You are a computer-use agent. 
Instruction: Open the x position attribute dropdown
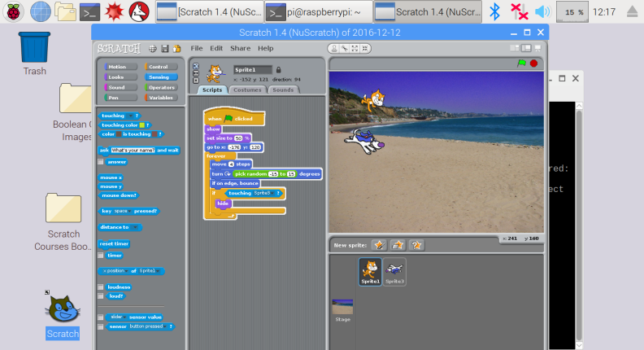[115, 271]
